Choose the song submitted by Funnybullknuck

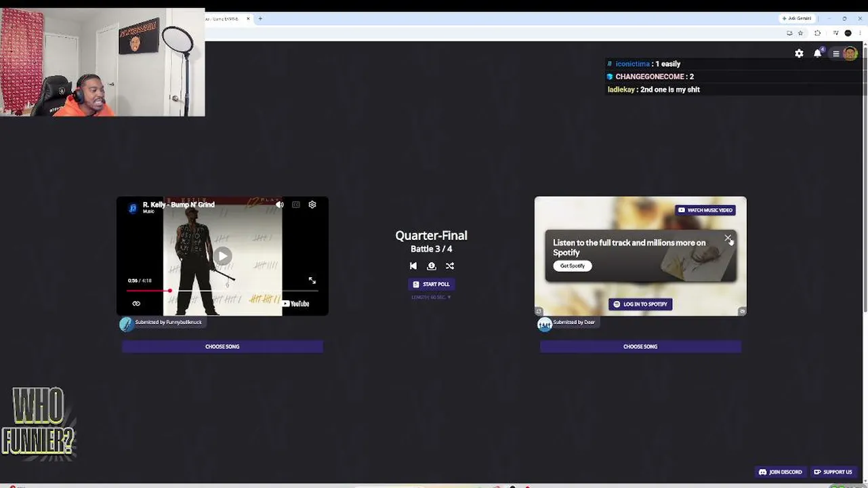222,346
